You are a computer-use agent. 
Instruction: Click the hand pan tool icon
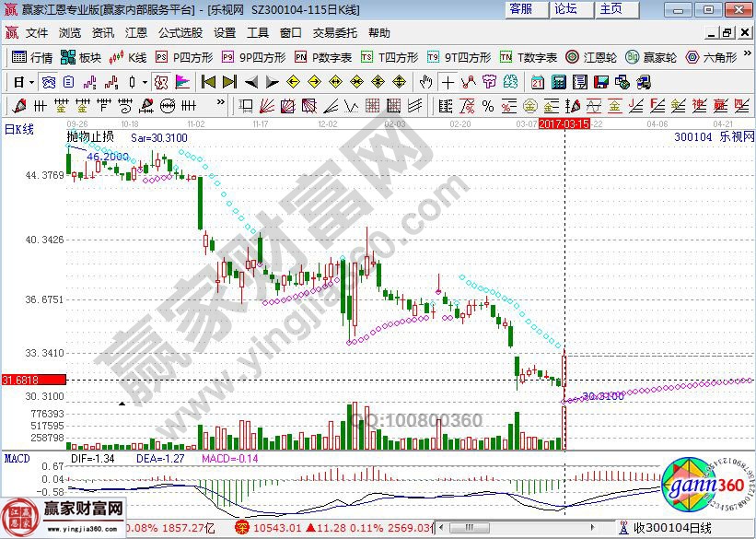pos(426,81)
